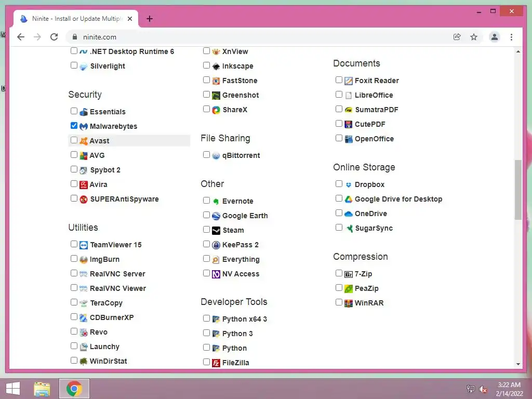Image resolution: width=532 pixels, height=399 pixels.
Task: Click the Malwarebytes app icon
Action: click(84, 127)
